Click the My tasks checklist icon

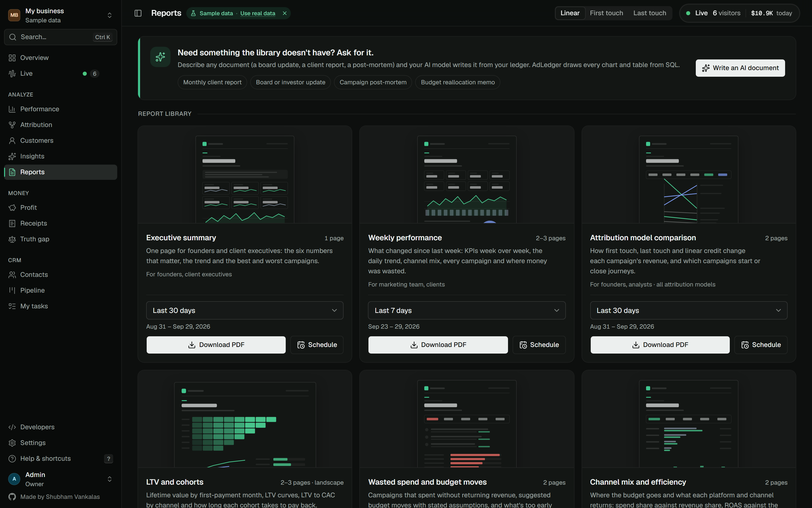tap(12, 306)
